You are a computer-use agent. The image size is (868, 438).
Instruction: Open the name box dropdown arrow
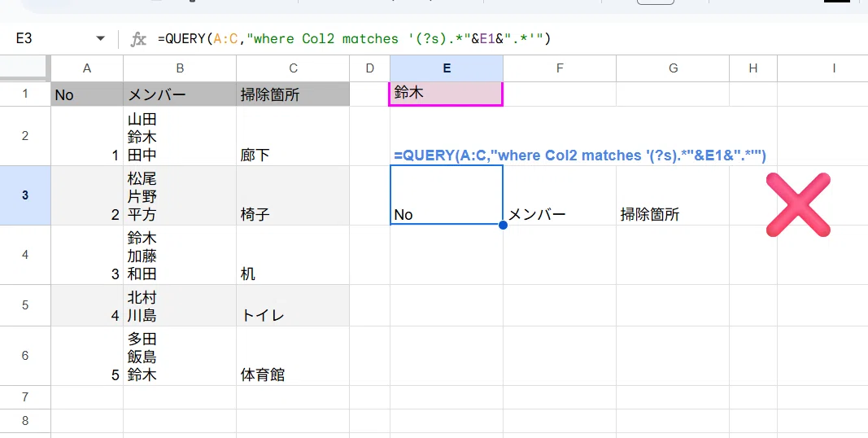(100, 39)
